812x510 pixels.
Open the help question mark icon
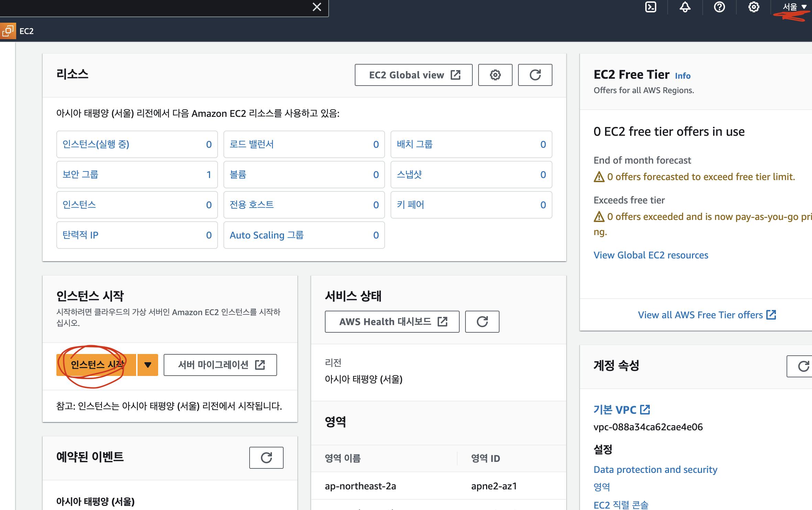point(719,7)
